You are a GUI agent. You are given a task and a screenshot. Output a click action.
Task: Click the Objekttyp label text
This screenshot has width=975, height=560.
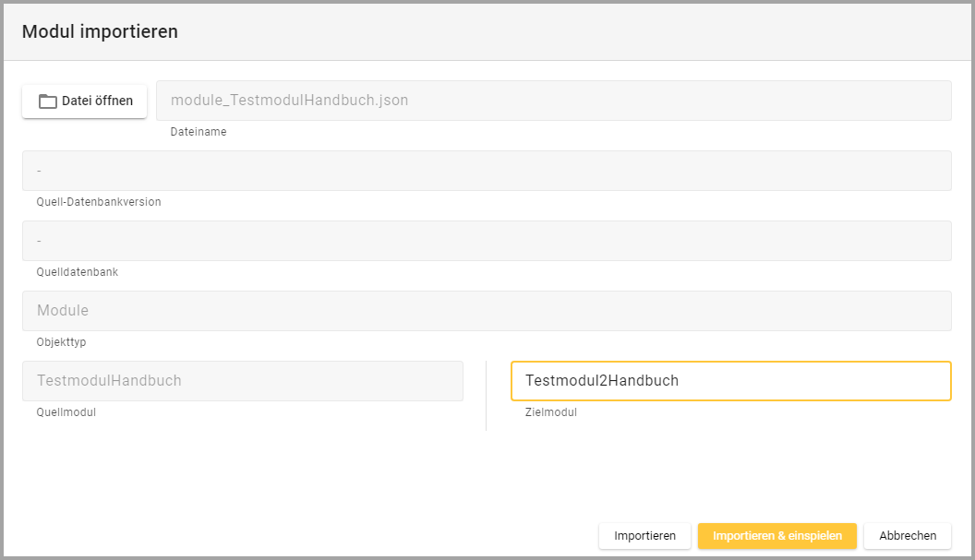click(61, 342)
